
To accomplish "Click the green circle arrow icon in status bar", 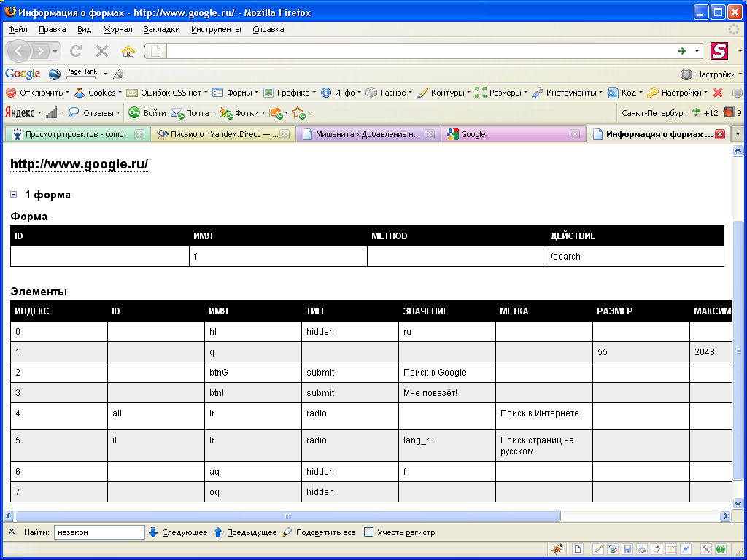I will coord(721,549).
